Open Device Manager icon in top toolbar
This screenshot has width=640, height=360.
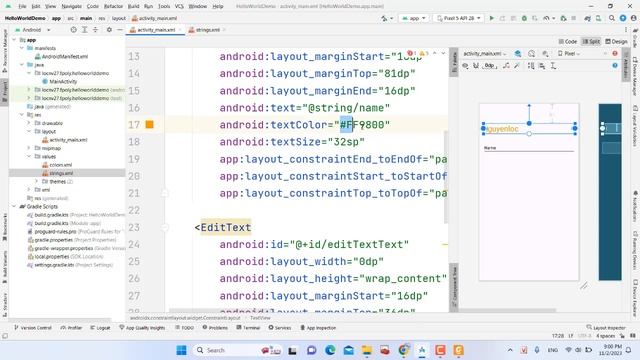(x=598, y=18)
